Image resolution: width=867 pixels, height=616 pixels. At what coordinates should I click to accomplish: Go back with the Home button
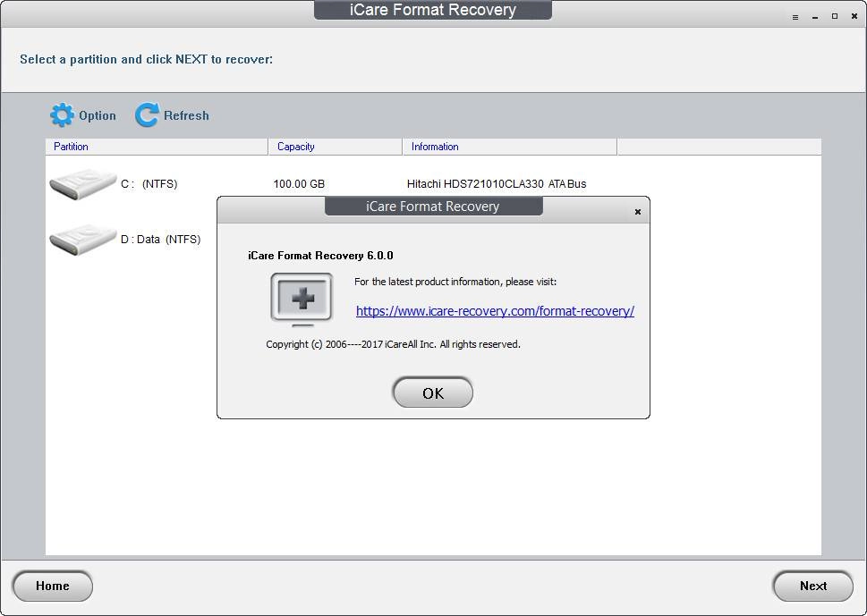(x=53, y=586)
